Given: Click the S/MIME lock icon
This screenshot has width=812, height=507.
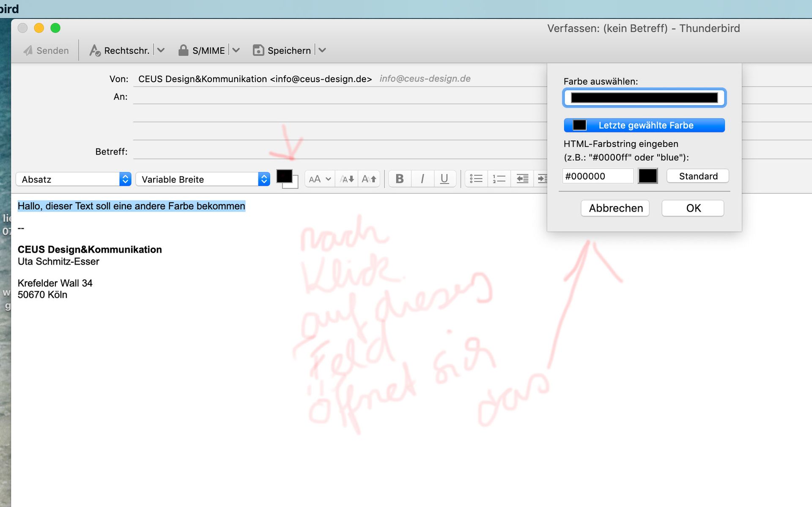Looking at the screenshot, I should click(x=183, y=50).
